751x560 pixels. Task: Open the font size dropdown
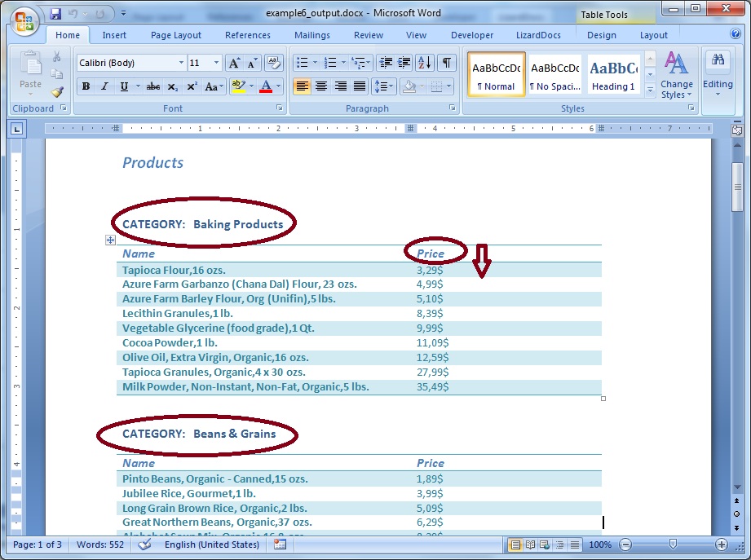[x=216, y=63]
